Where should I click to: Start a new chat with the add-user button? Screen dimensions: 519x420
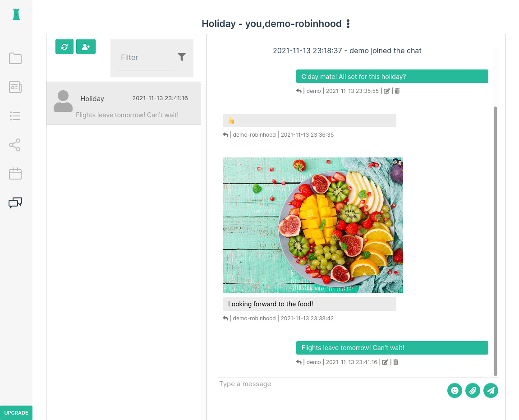click(x=86, y=46)
